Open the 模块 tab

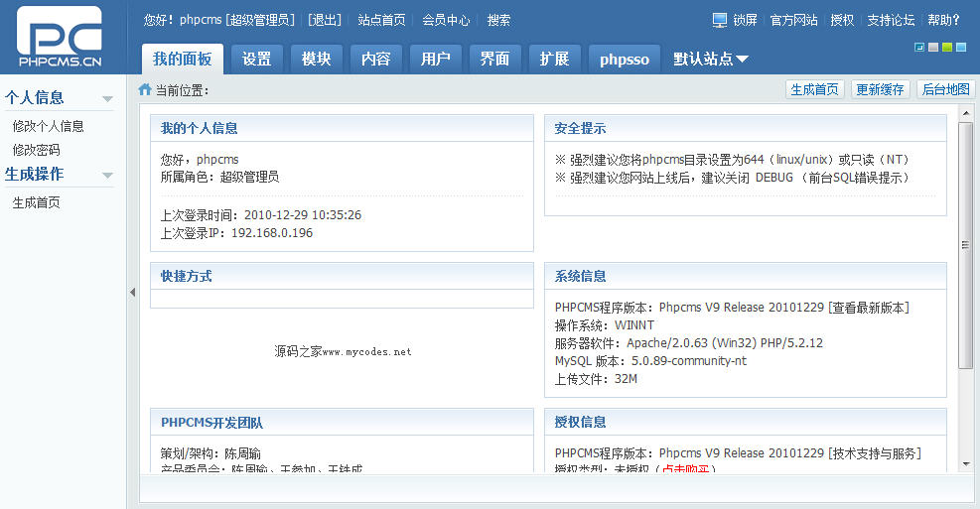coord(317,59)
